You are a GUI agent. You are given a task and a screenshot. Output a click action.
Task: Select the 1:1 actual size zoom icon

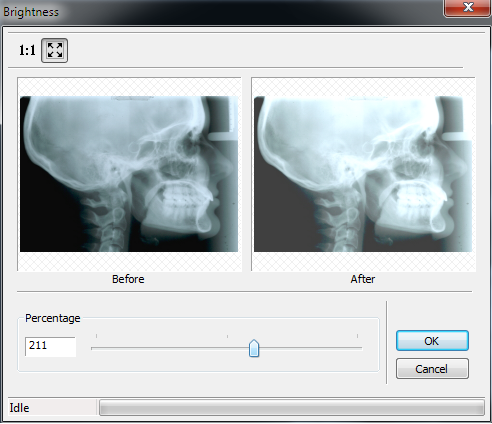click(x=27, y=50)
